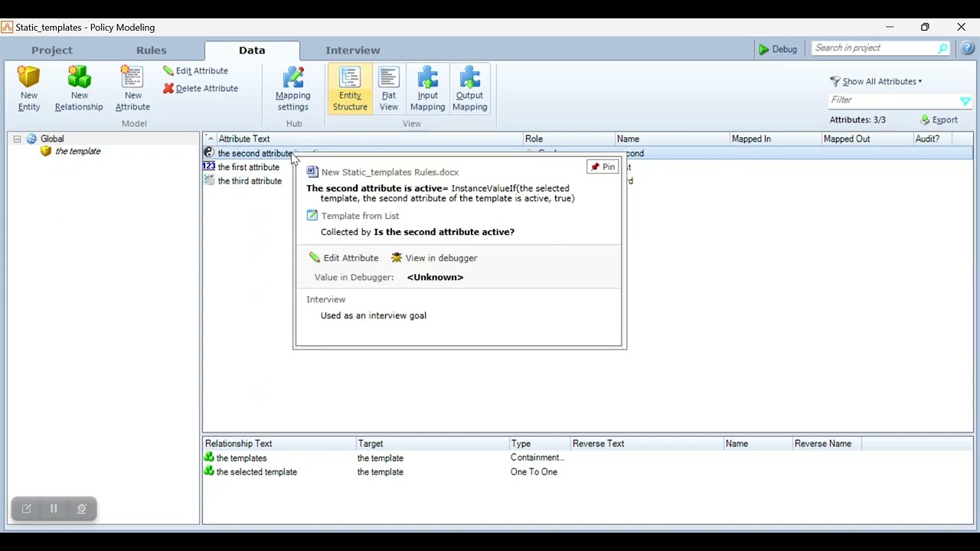980x551 pixels.
Task: Open Mapping settings
Action: pyautogui.click(x=293, y=89)
